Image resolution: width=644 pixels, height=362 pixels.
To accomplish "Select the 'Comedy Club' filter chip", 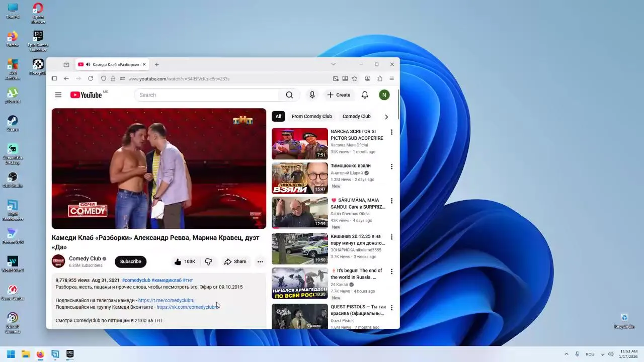I will click(357, 117).
